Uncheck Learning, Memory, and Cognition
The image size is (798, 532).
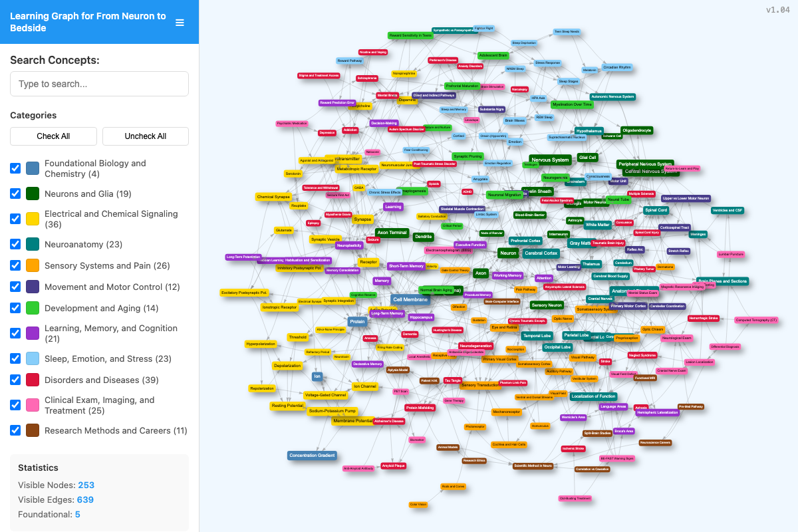coord(15,333)
